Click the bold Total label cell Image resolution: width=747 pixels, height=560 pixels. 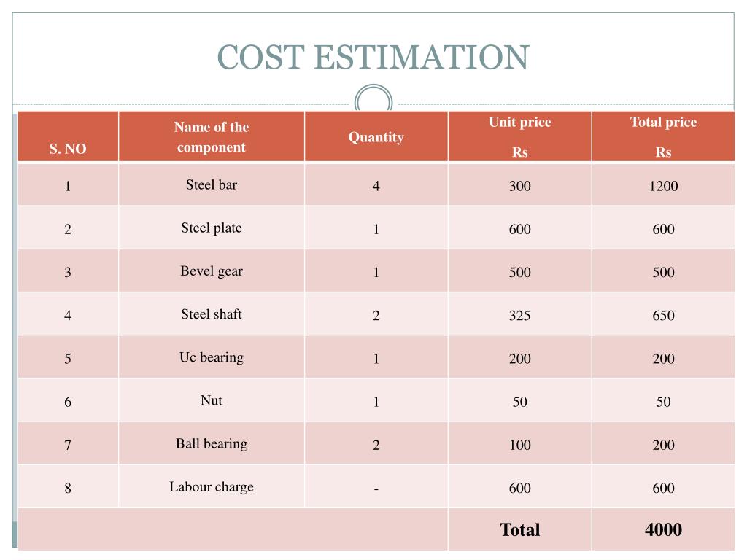519,530
